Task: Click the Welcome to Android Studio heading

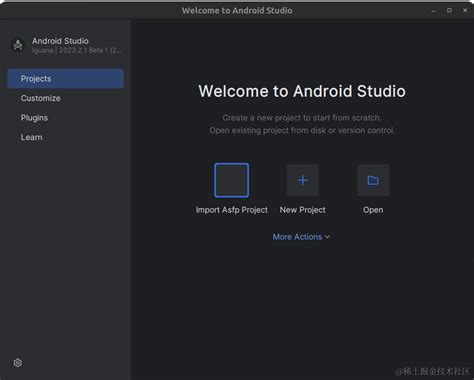Action: (302, 91)
